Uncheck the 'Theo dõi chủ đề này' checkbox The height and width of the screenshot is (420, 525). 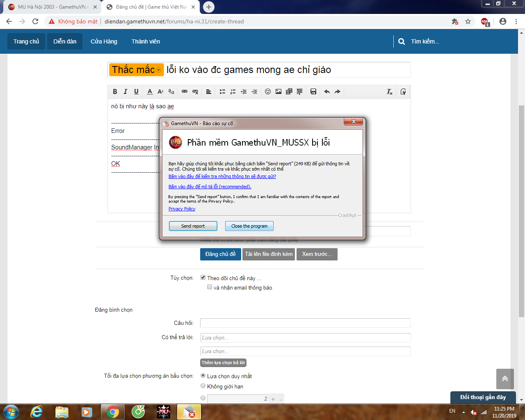(x=203, y=278)
